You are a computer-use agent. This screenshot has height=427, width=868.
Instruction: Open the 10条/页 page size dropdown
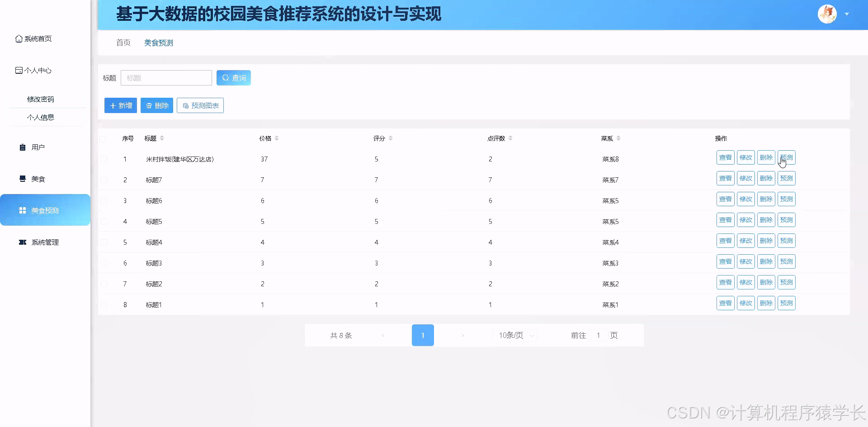(514, 335)
